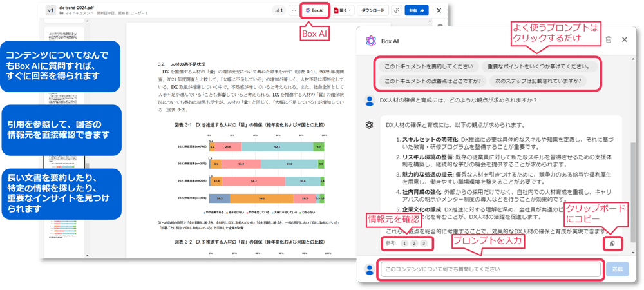
Task: Open the Box AI button in toolbar
Action: [315, 11]
